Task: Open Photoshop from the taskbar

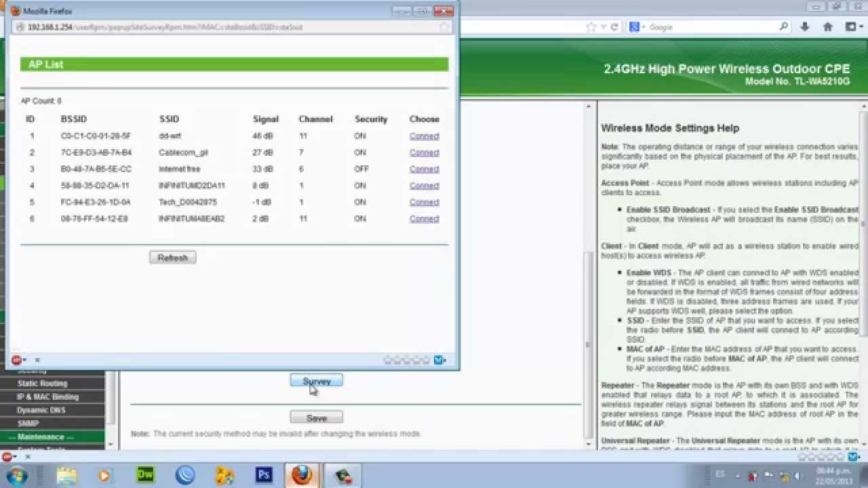Action: coord(264,476)
